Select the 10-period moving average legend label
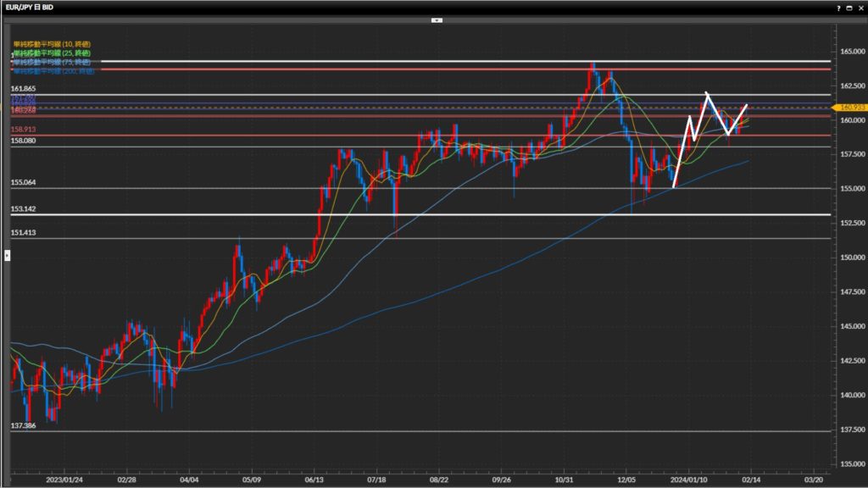This screenshot has height=488, width=868. [52, 43]
